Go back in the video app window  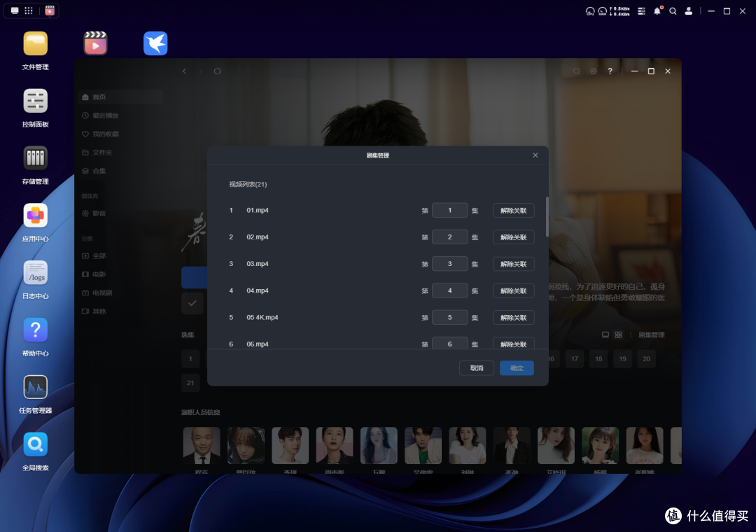(x=184, y=71)
